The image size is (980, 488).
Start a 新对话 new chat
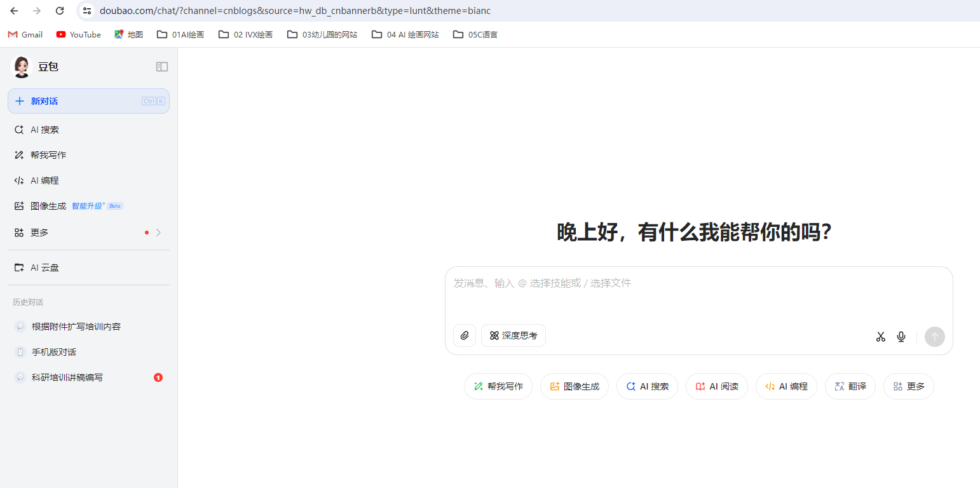(88, 101)
